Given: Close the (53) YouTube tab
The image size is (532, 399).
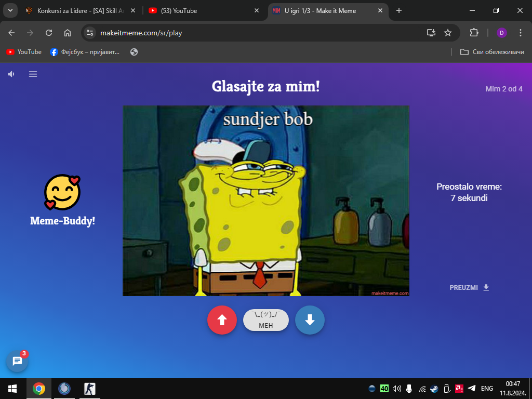Looking at the screenshot, I should coord(257,10).
